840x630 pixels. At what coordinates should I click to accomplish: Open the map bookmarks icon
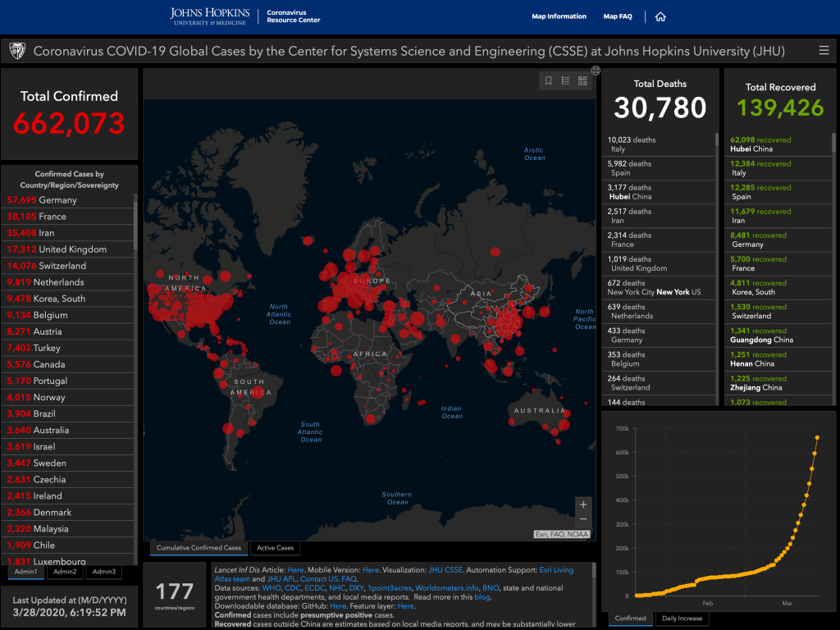pyautogui.click(x=549, y=80)
